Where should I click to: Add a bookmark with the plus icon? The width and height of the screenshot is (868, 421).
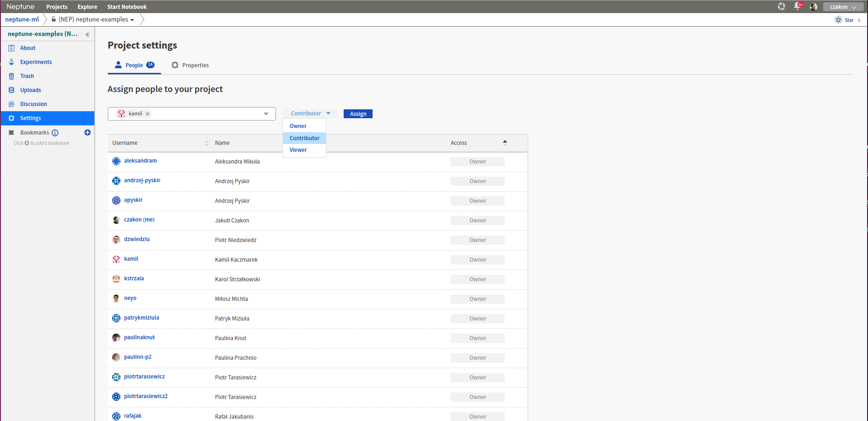click(87, 133)
